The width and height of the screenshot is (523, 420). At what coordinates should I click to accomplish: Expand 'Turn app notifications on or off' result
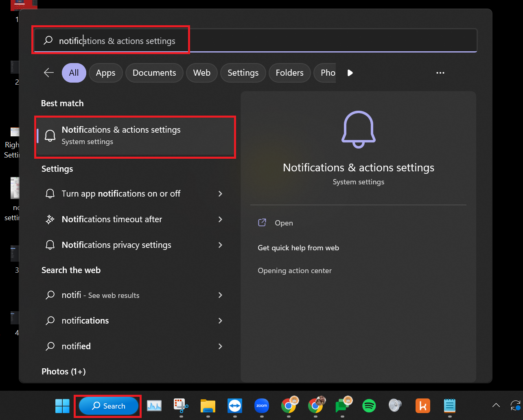pyautogui.click(x=220, y=194)
